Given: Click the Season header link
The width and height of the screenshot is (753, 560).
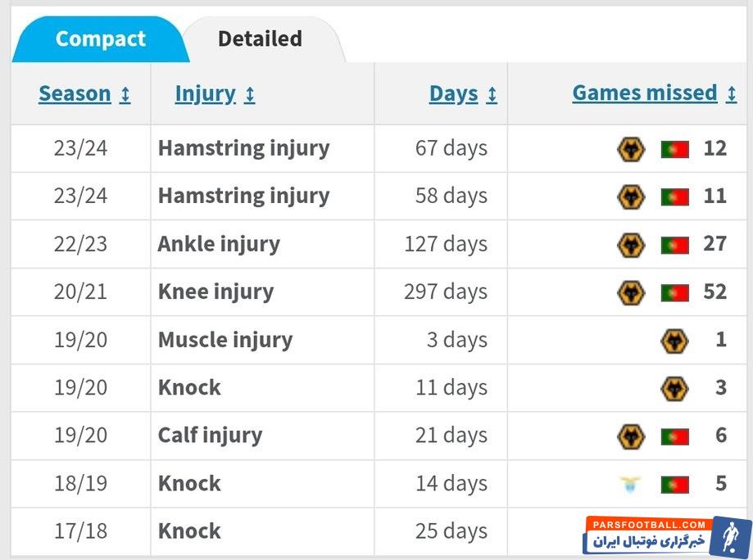Looking at the screenshot, I should click(x=75, y=94).
